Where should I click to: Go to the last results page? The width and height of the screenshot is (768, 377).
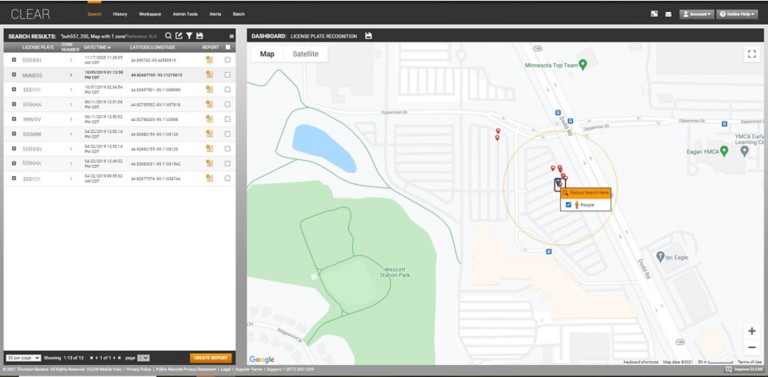point(119,358)
